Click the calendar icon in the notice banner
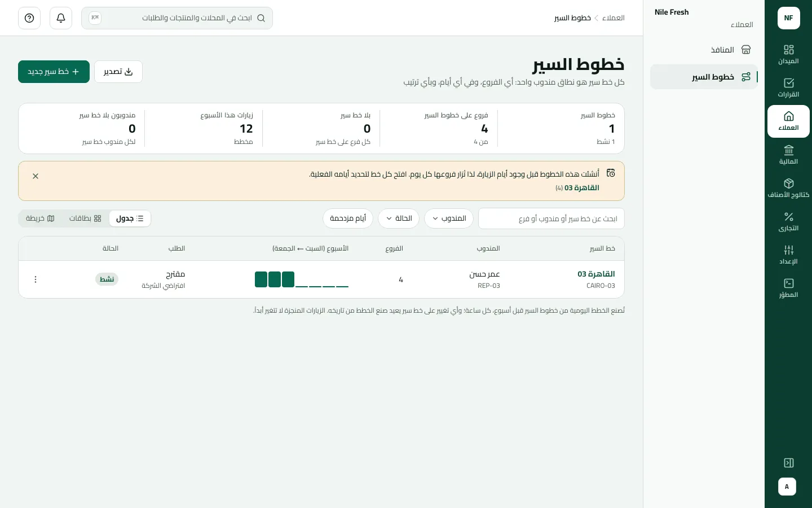 point(611,173)
